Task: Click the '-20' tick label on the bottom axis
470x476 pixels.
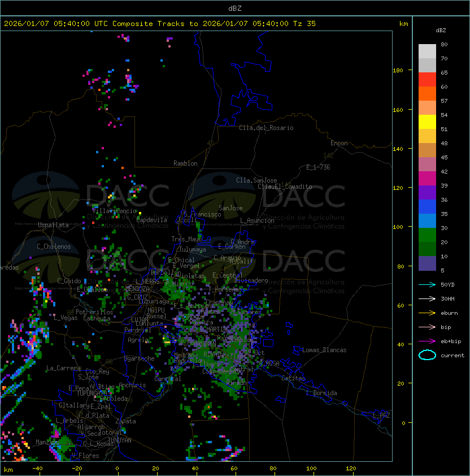Action: click(77, 469)
